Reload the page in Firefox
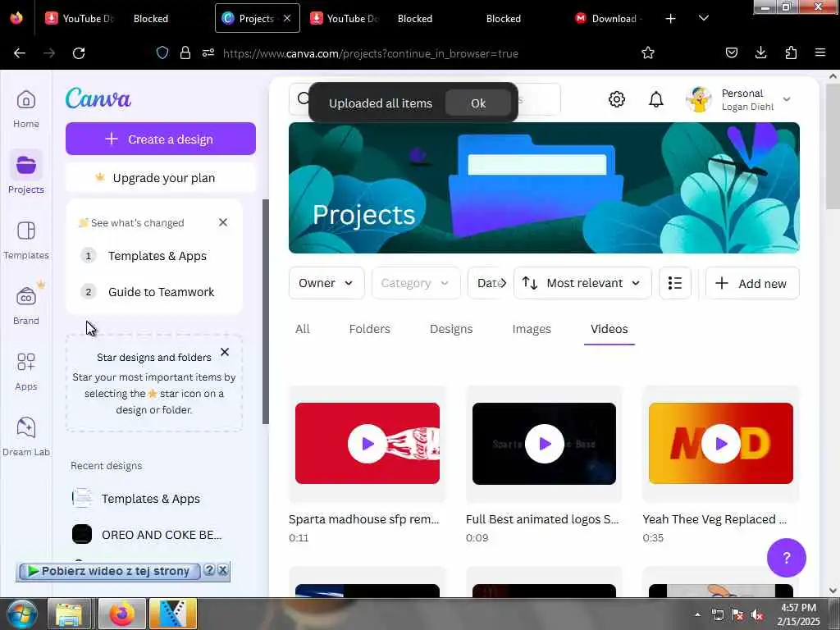This screenshot has width=840, height=630. [x=79, y=53]
